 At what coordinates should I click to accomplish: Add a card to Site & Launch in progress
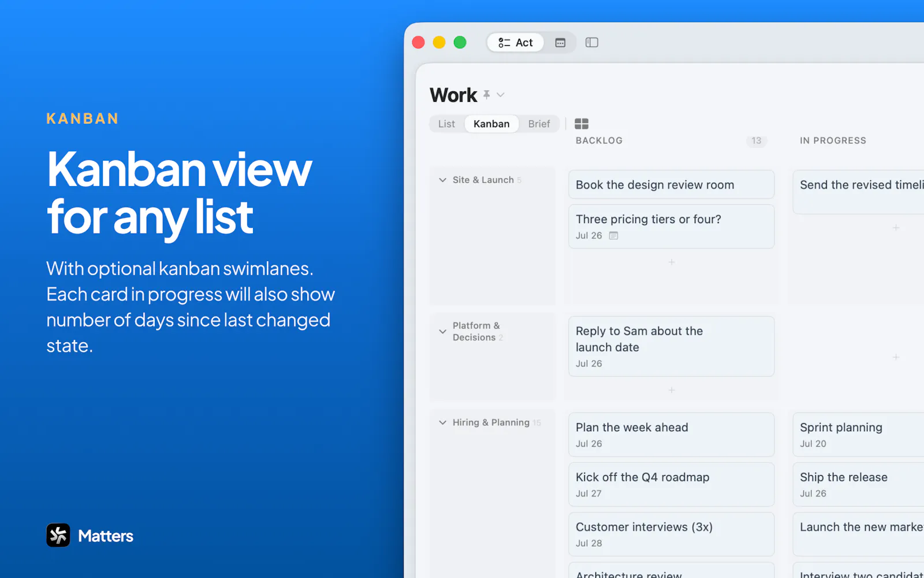tap(896, 228)
